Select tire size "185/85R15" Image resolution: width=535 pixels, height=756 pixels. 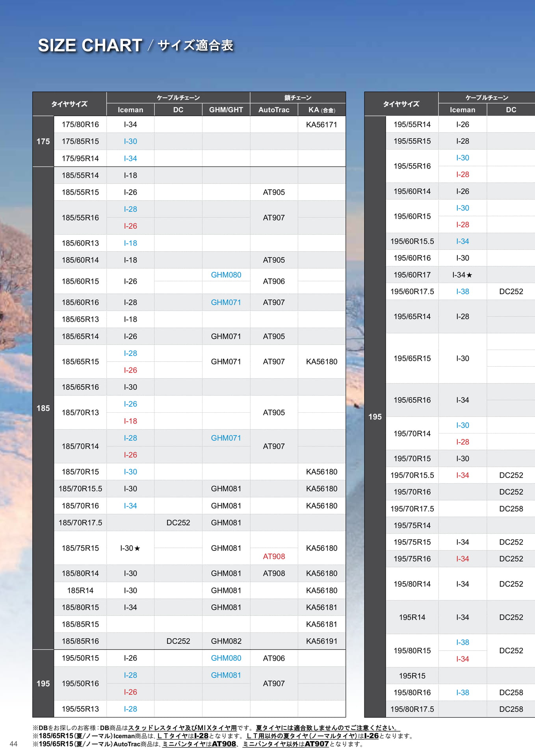(x=80, y=624)
